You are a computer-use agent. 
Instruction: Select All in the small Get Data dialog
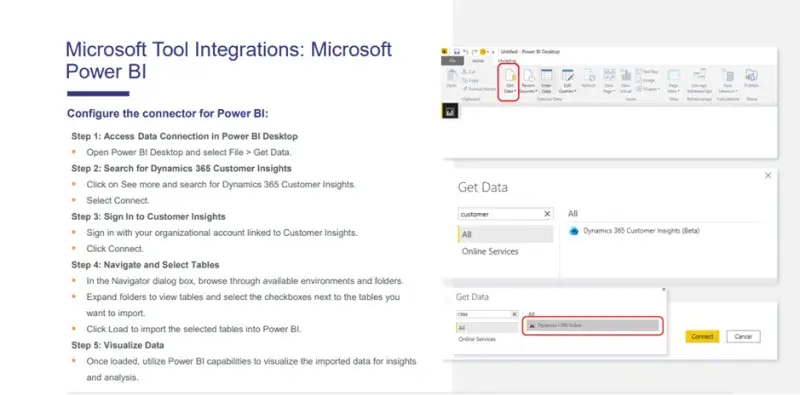click(x=487, y=328)
